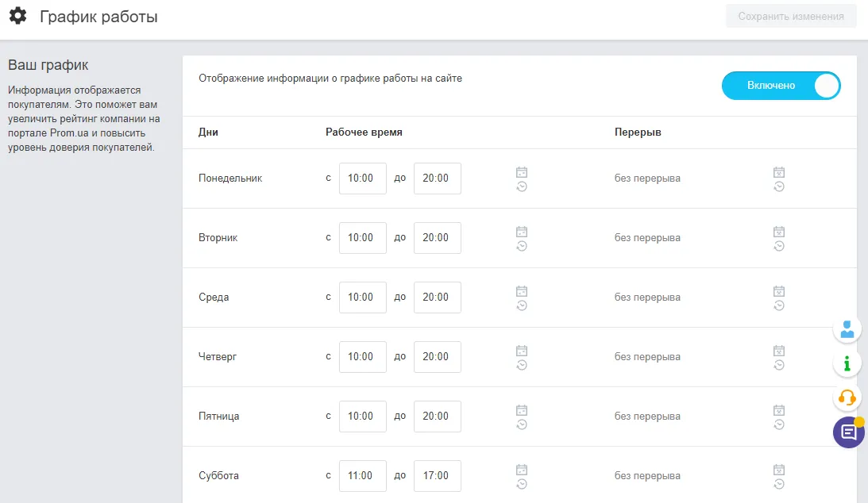Click Tuesday's start time 10:00 field
Screen dimensions: 868x503
point(363,238)
